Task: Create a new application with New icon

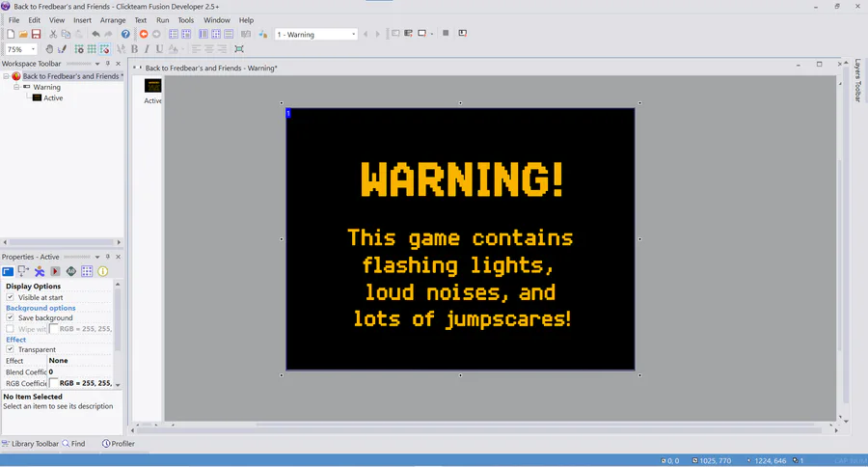Action: [11, 35]
